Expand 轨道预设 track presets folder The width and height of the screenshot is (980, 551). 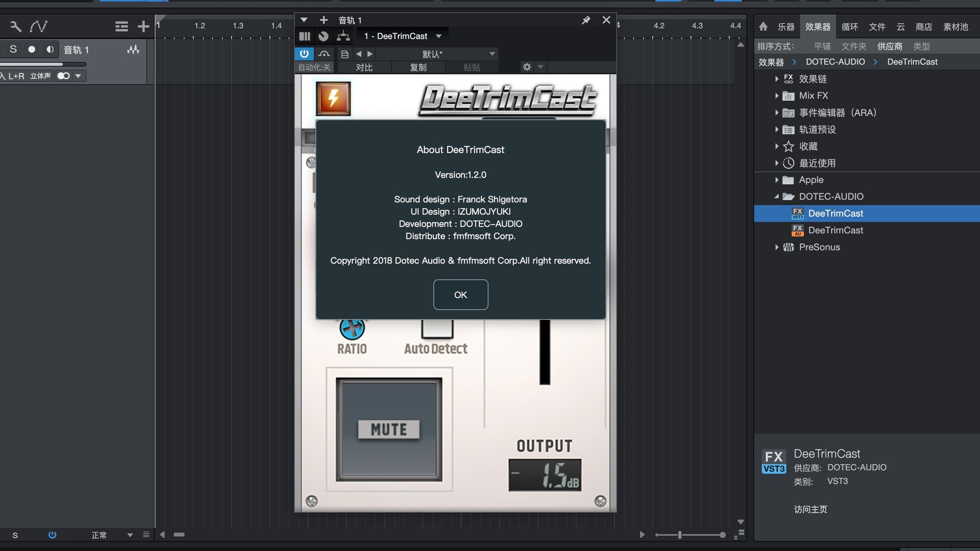pyautogui.click(x=776, y=130)
